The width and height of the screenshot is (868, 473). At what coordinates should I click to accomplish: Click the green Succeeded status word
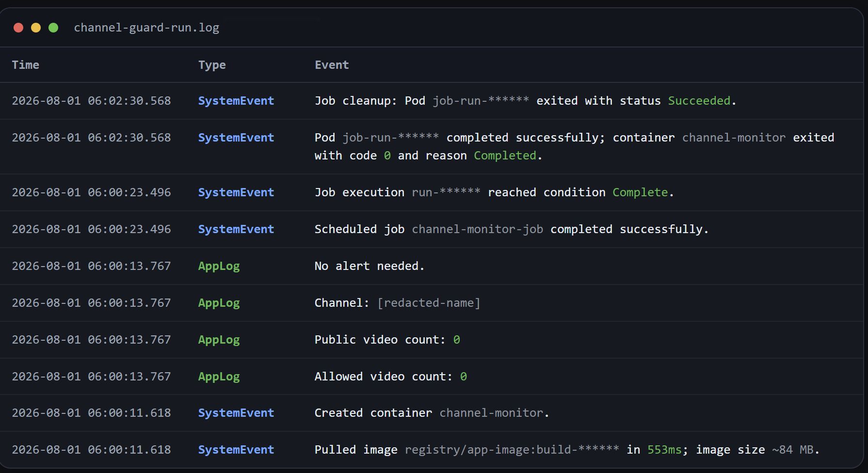tap(699, 101)
